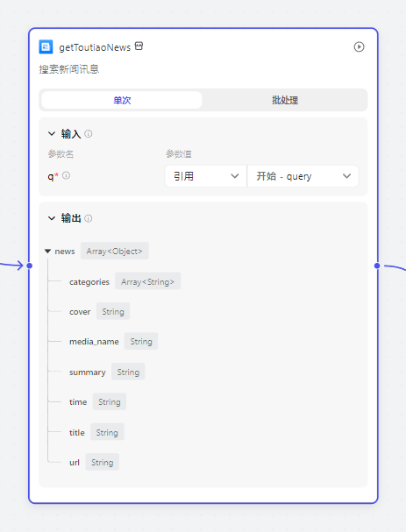Click the getToutiaoNews blue plugin icon
The width and height of the screenshot is (406, 532).
tap(46, 46)
